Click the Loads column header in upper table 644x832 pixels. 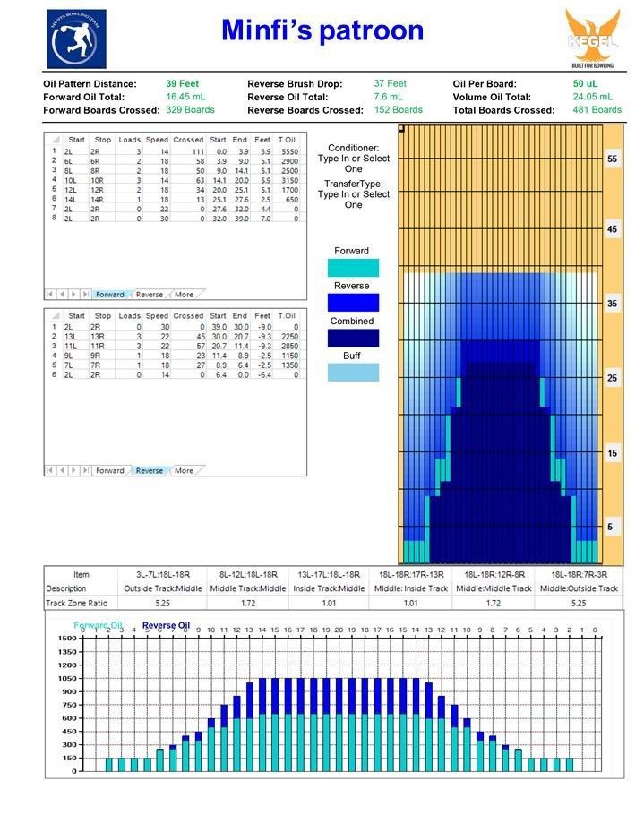click(130, 141)
